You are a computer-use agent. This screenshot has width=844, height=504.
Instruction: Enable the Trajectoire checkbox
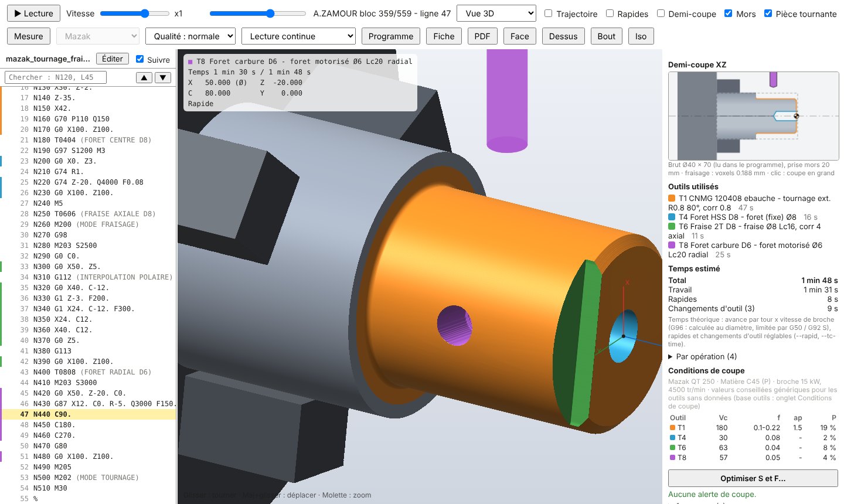[549, 13]
